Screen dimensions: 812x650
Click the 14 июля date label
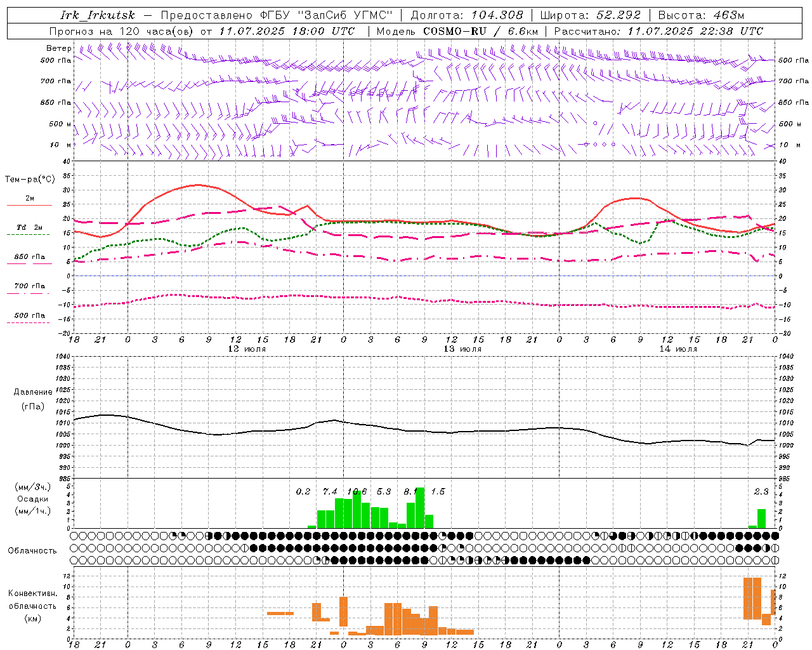click(678, 349)
